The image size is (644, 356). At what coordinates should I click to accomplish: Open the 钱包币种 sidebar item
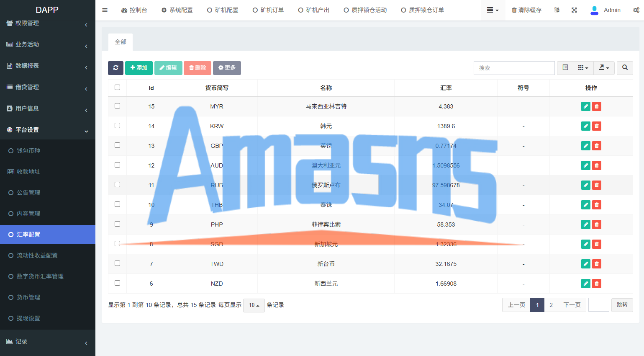pos(48,151)
